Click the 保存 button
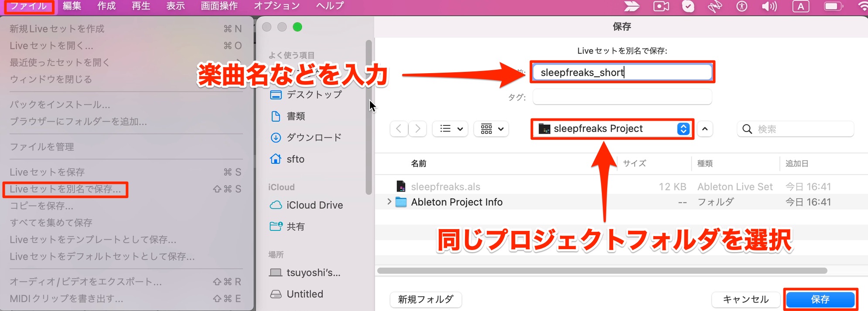The width and height of the screenshot is (868, 311). pos(820,299)
